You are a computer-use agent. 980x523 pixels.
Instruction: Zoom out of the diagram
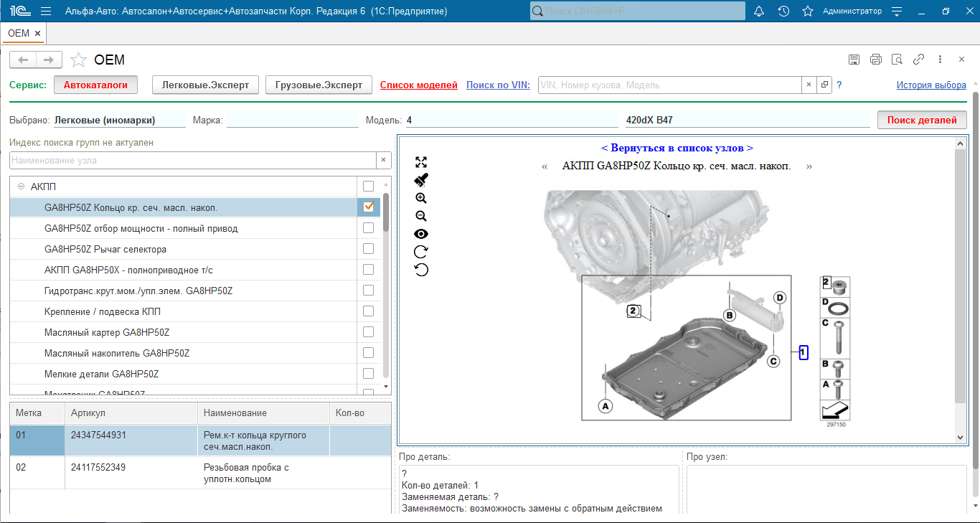[421, 216]
